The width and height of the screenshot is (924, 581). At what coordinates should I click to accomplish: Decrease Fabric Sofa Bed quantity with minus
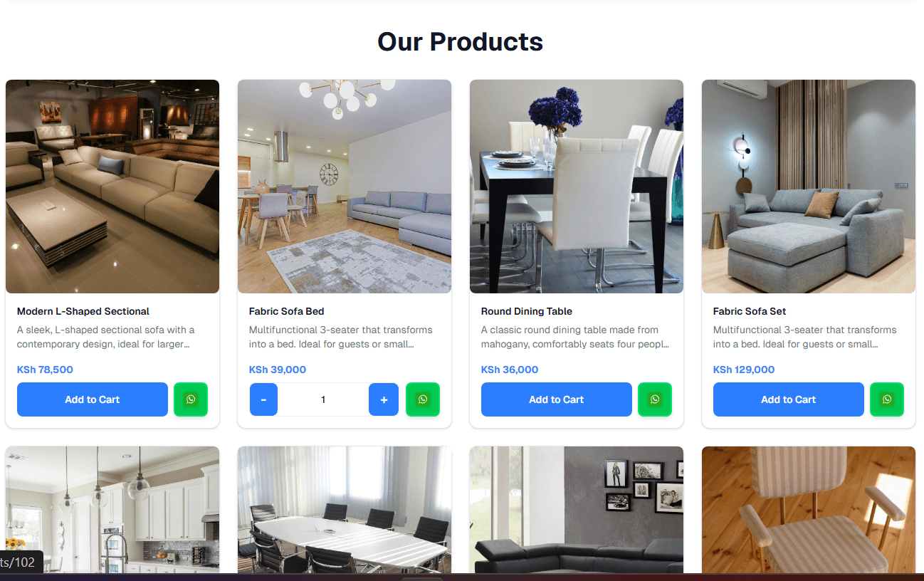click(x=263, y=399)
